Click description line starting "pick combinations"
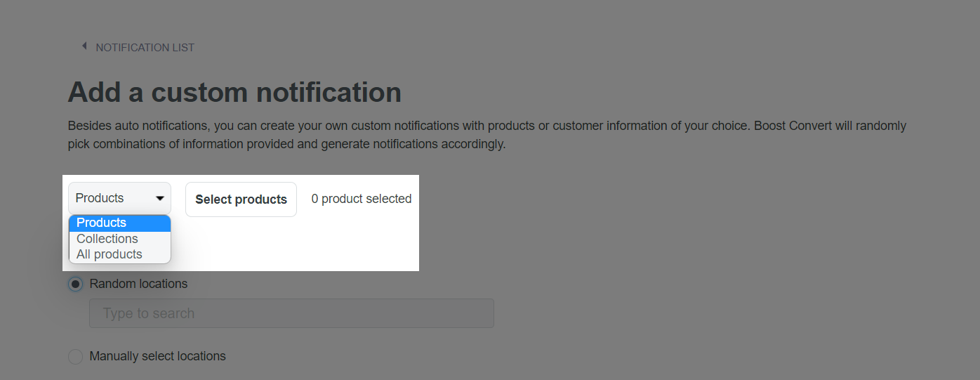The width and height of the screenshot is (980, 380). pyautogui.click(x=286, y=145)
